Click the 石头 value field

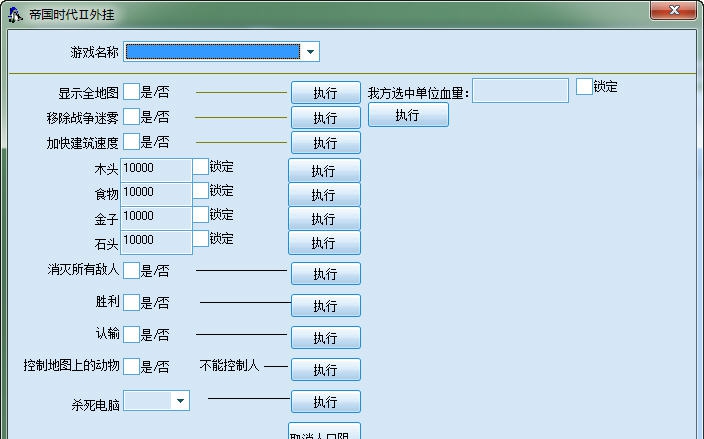156,242
